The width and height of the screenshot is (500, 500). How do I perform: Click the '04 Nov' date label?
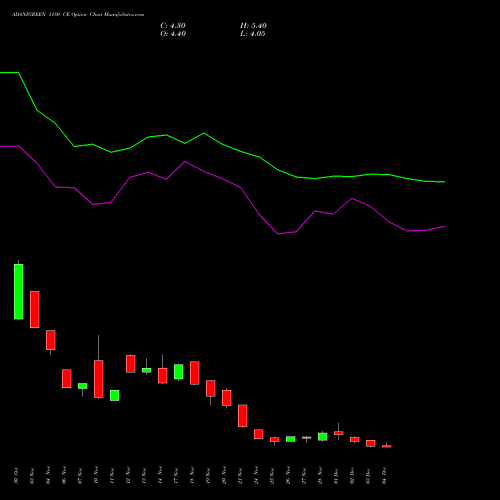tap(48, 476)
